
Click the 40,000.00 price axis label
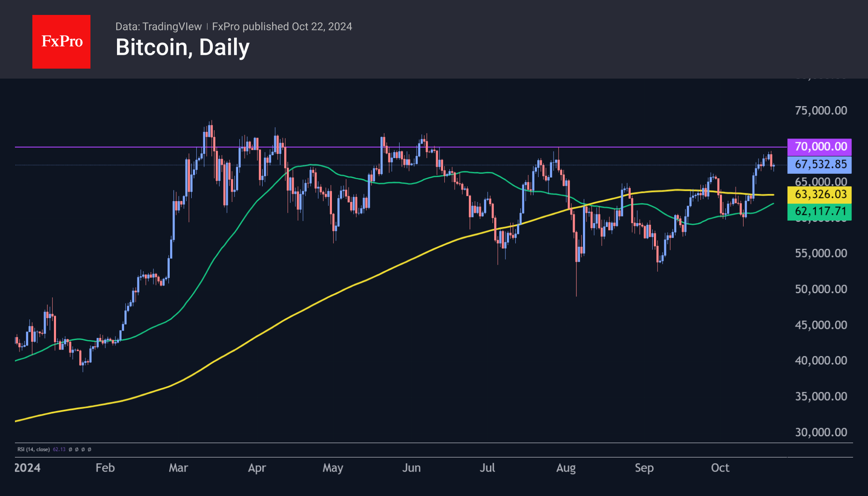[821, 360]
